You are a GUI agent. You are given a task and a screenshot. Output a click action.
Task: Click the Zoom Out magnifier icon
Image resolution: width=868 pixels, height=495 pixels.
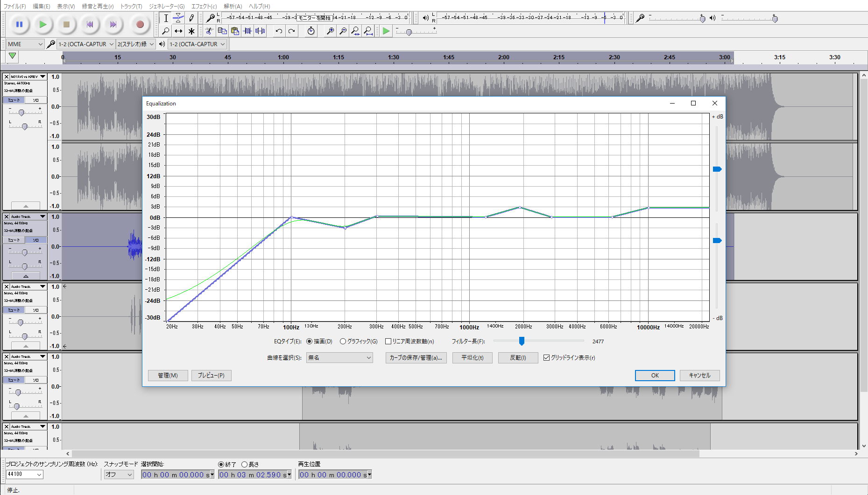pyautogui.click(x=343, y=31)
